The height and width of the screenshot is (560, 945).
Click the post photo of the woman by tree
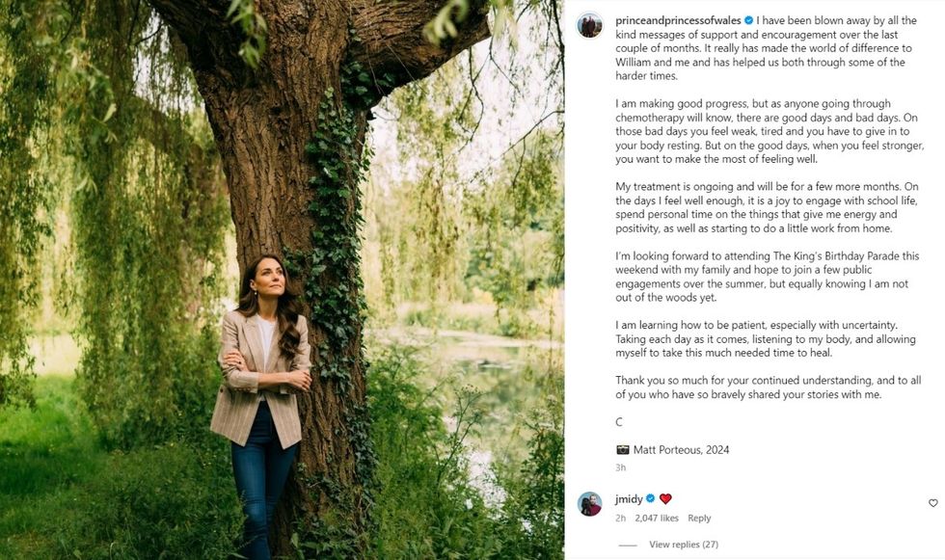click(282, 280)
